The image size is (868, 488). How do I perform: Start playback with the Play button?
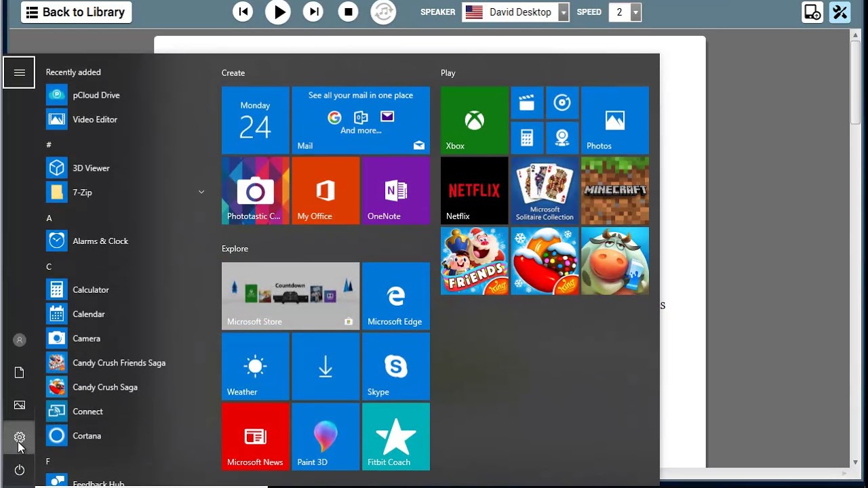tap(278, 12)
